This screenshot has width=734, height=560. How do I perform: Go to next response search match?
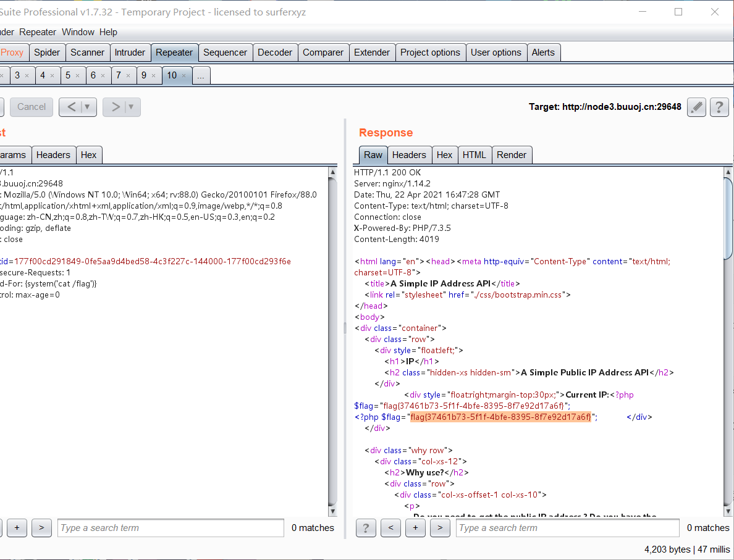440,528
